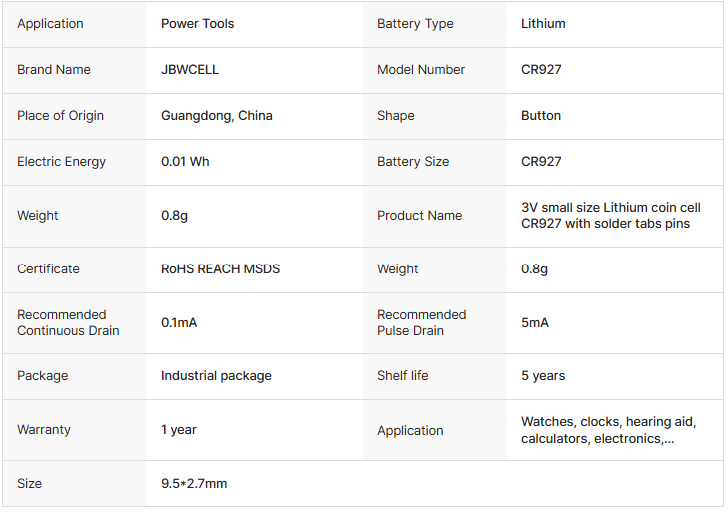Click the 'Recommended Continuous Drain' label
Viewport: 728px width, 513px height.
(x=68, y=323)
